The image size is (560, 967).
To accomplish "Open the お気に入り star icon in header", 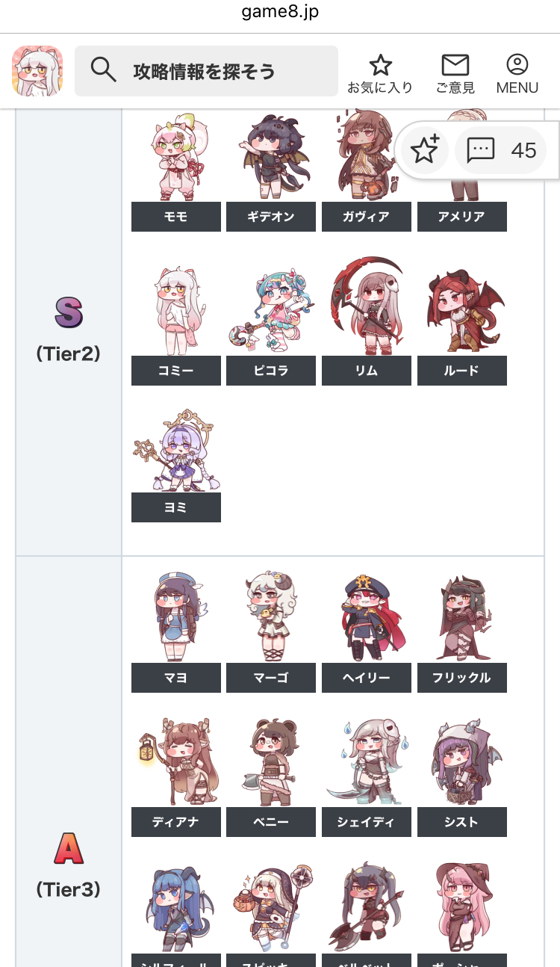I will pyautogui.click(x=380, y=65).
